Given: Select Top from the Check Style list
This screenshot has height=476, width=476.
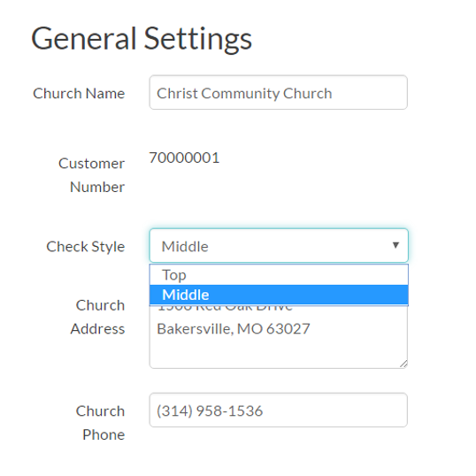Looking at the screenshot, I should (x=279, y=275).
